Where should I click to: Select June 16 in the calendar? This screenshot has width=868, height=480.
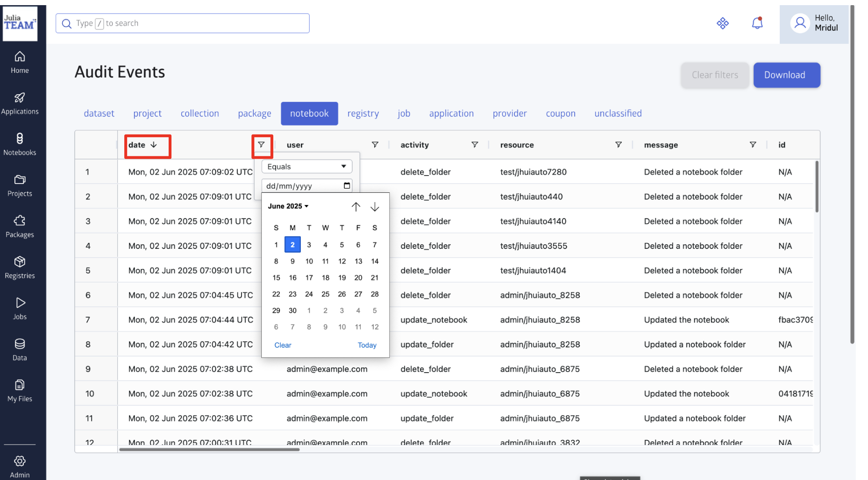(292, 278)
